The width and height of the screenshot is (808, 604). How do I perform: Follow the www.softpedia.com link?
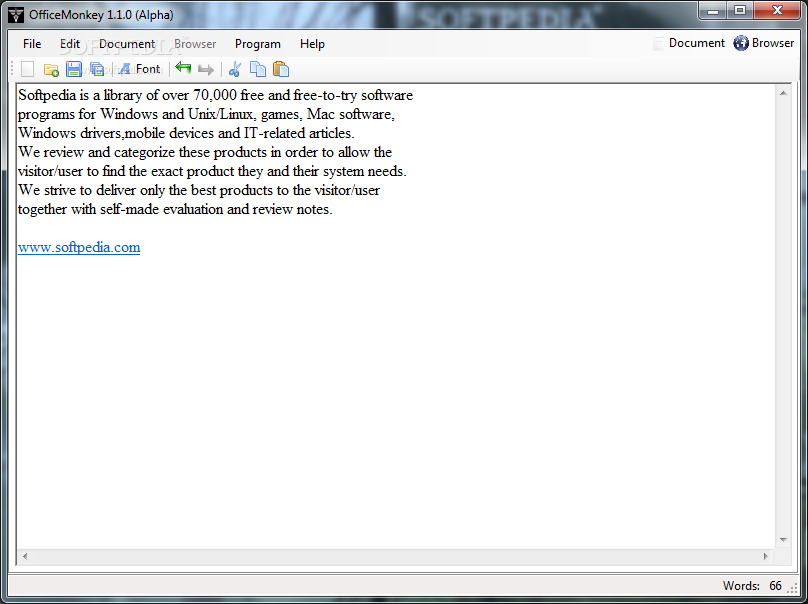[x=79, y=247]
